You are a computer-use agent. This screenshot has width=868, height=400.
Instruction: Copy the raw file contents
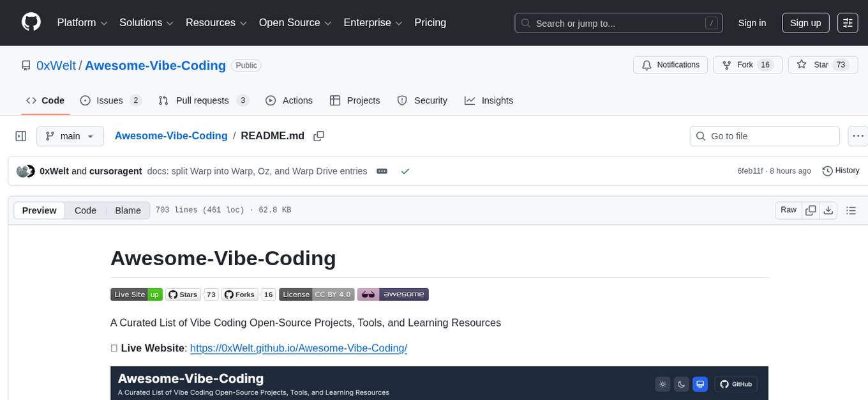(810, 210)
